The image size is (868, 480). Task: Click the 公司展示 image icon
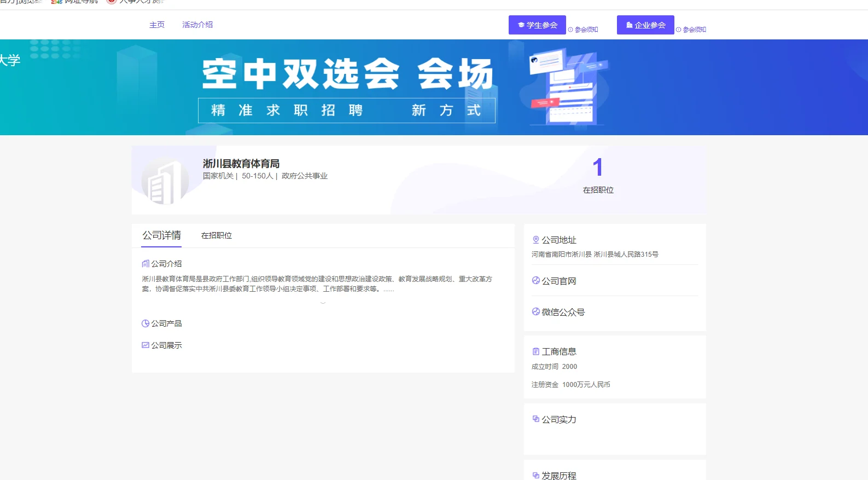[145, 345]
